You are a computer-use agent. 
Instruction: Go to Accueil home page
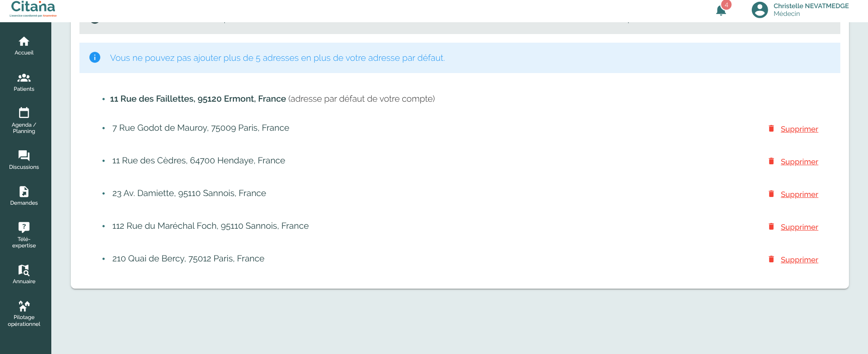click(24, 46)
